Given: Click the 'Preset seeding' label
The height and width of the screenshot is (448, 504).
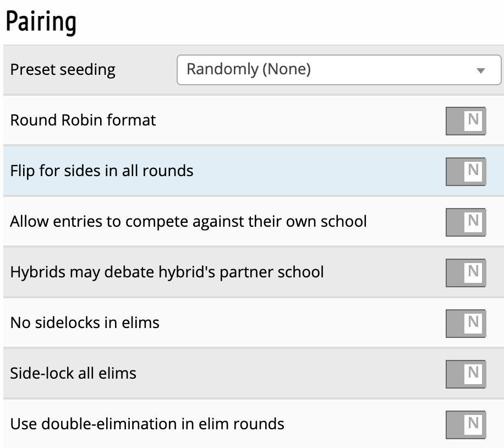Looking at the screenshot, I should click(63, 70).
